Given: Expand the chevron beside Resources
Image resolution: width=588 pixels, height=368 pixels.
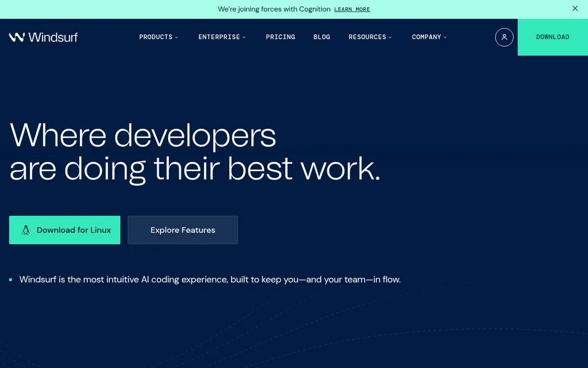Looking at the screenshot, I should 391,37.
